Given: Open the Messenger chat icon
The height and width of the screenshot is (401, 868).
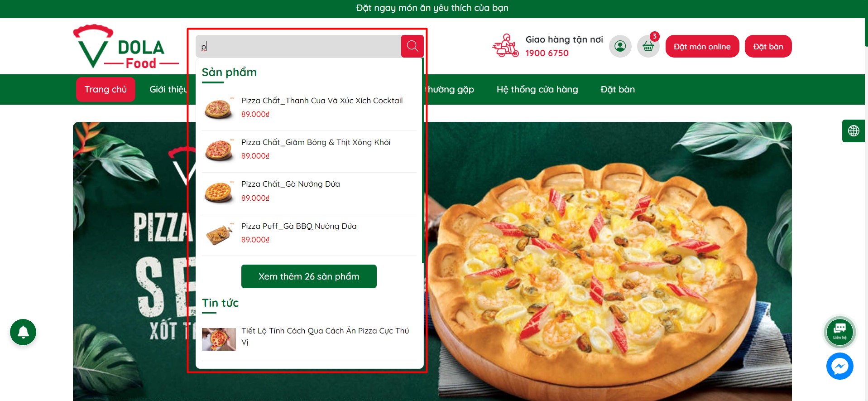Looking at the screenshot, I should [x=839, y=366].
